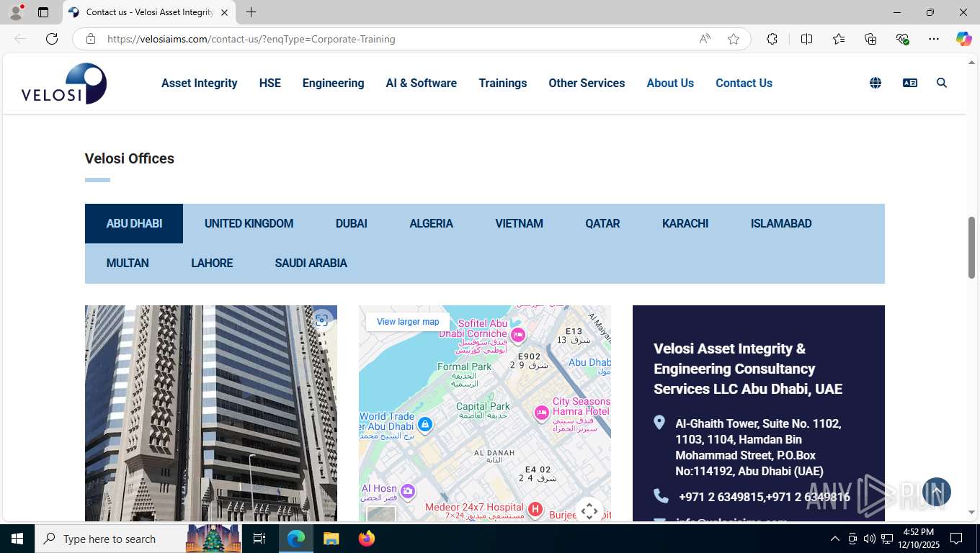Select the DUBAI office tab

(352, 223)
